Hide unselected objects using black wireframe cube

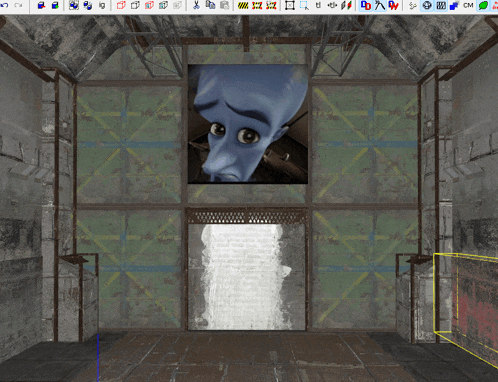coord(135,5)
